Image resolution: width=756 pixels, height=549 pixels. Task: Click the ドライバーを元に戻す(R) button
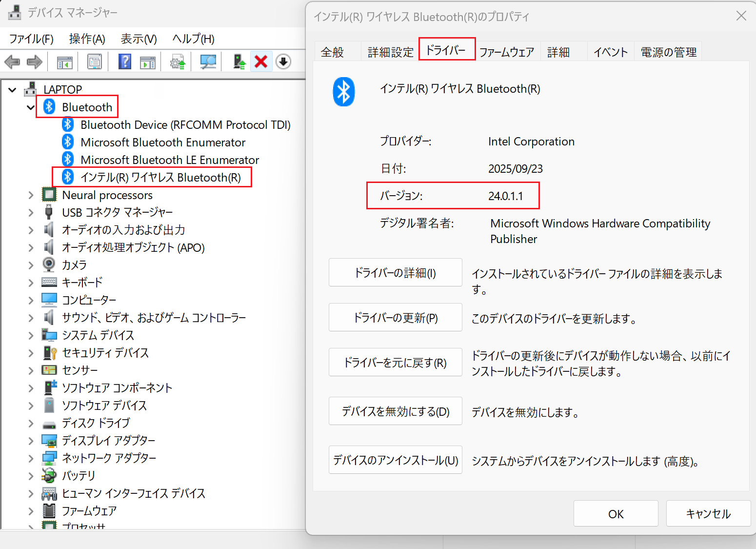395,363
